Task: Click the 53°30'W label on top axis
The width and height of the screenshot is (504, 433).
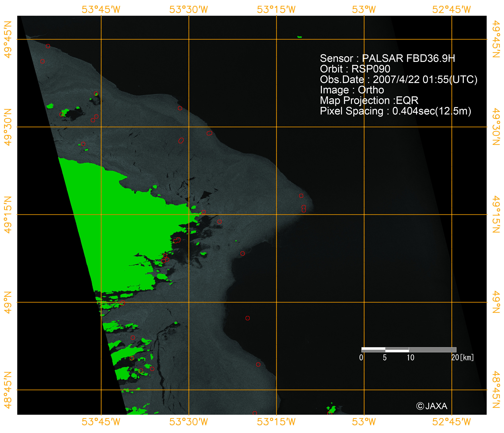Action: [188, 10]
